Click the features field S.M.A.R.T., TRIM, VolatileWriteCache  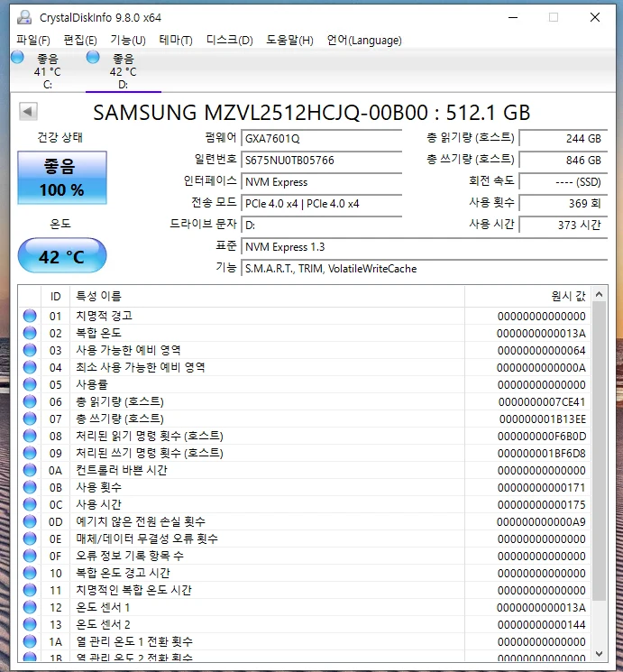(424, 269)
